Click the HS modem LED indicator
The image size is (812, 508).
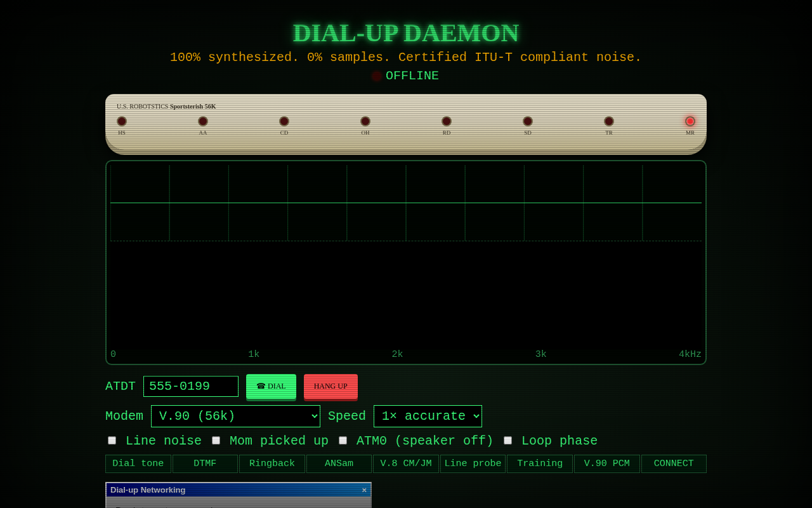point(122,121)
